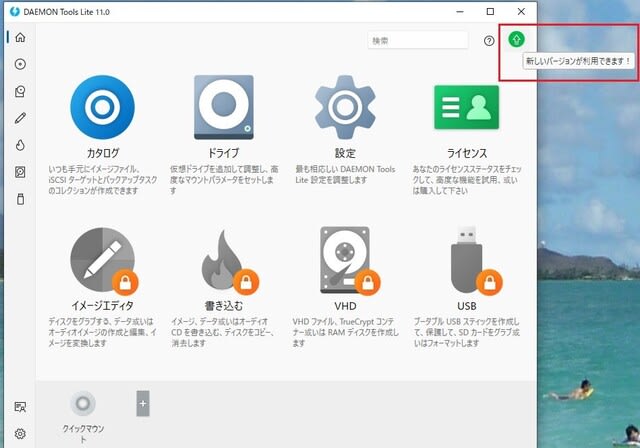Click the クイックマウント caption text

83,433
